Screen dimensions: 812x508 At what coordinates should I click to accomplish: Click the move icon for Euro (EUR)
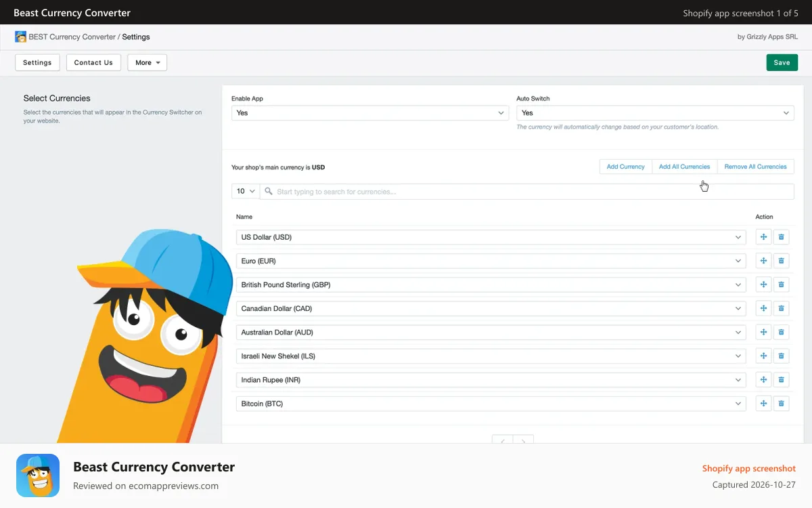(x=763, y=261)
